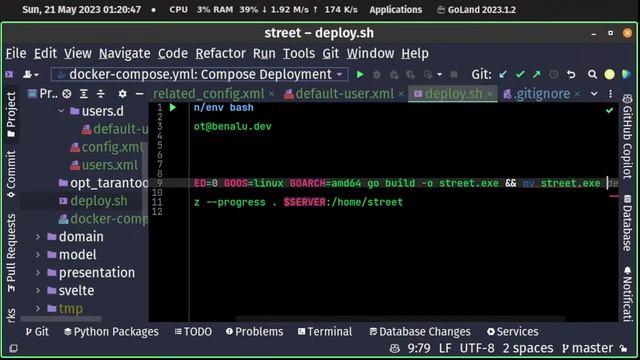Collapse all icon in Project panel

tap(100, 94)
